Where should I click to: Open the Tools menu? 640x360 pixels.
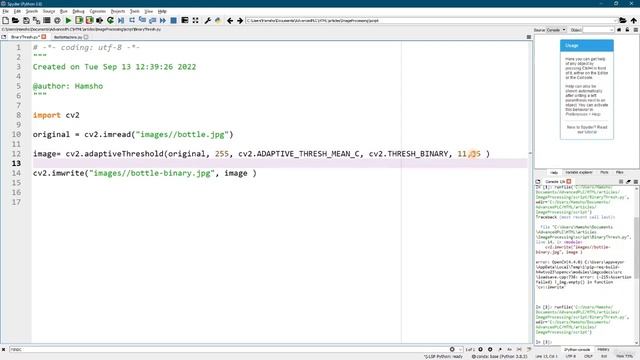(134, 11)
